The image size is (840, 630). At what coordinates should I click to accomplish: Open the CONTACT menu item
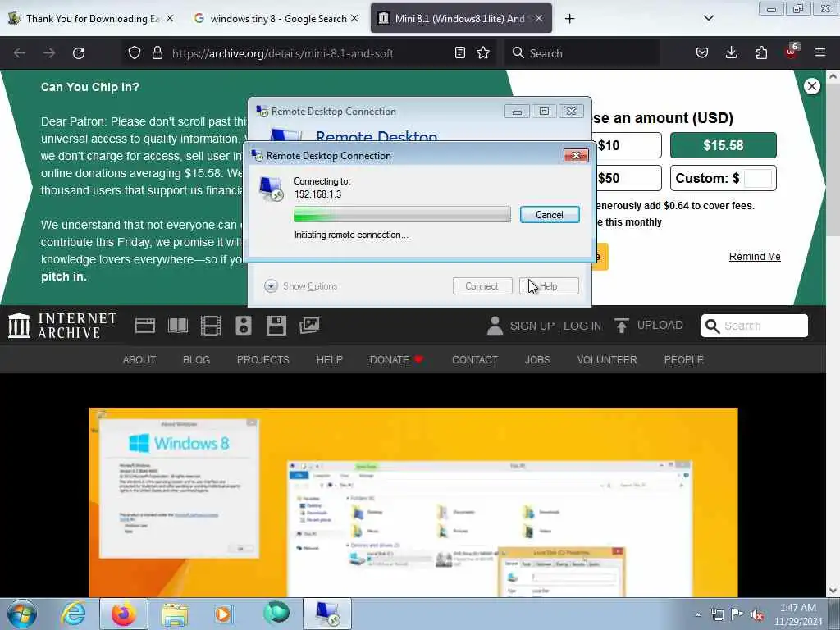tap(475, 360)
